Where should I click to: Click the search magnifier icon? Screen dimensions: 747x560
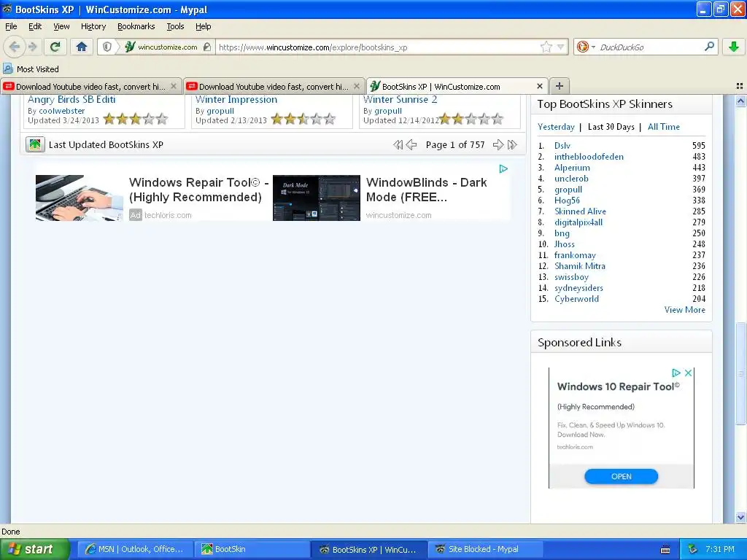click(709, 47)
